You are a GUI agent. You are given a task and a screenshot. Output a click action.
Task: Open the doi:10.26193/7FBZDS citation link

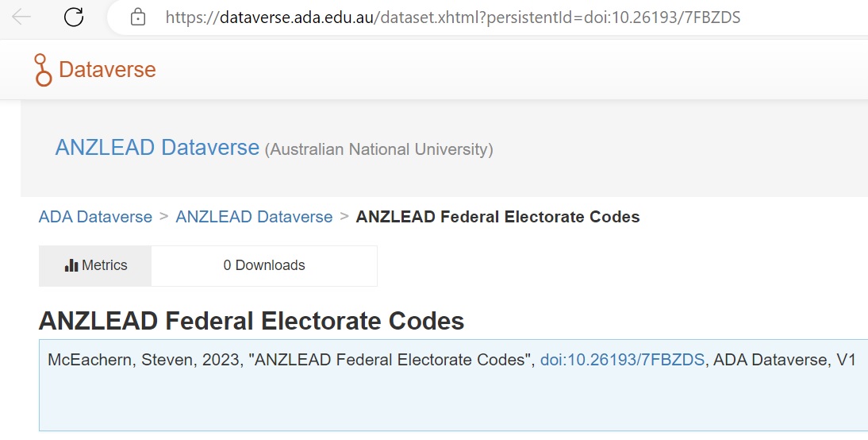coord(622,361)
